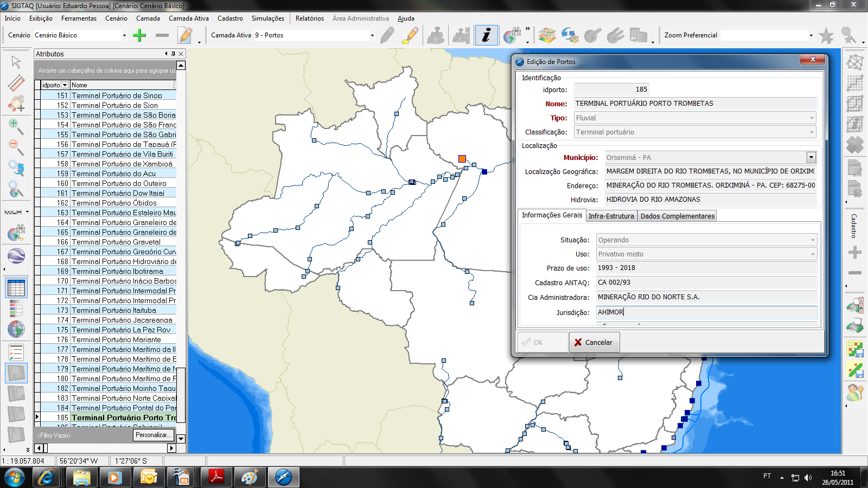868x488 pixels.
Task: Select the pan hand tool
Action: click(16, 103)
